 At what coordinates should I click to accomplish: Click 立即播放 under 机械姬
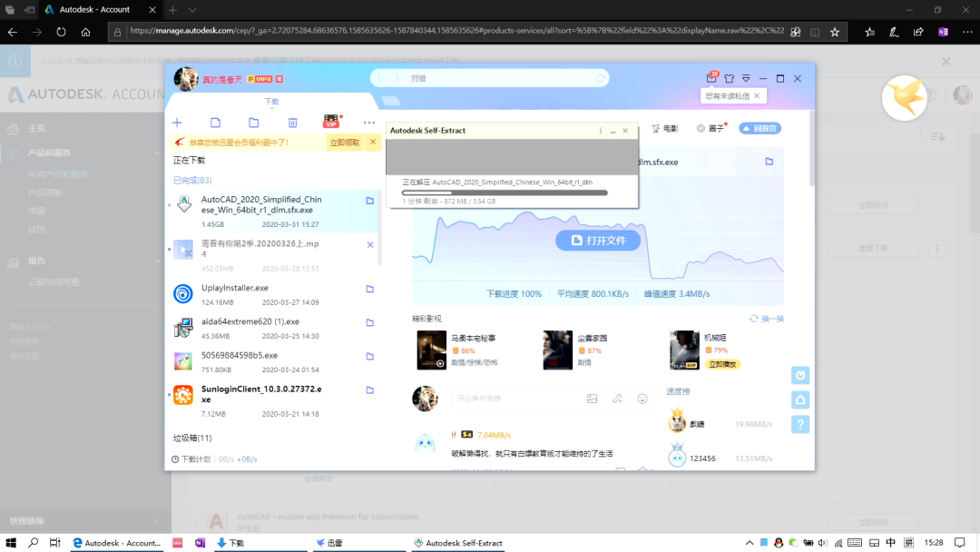tap(722, 364)
